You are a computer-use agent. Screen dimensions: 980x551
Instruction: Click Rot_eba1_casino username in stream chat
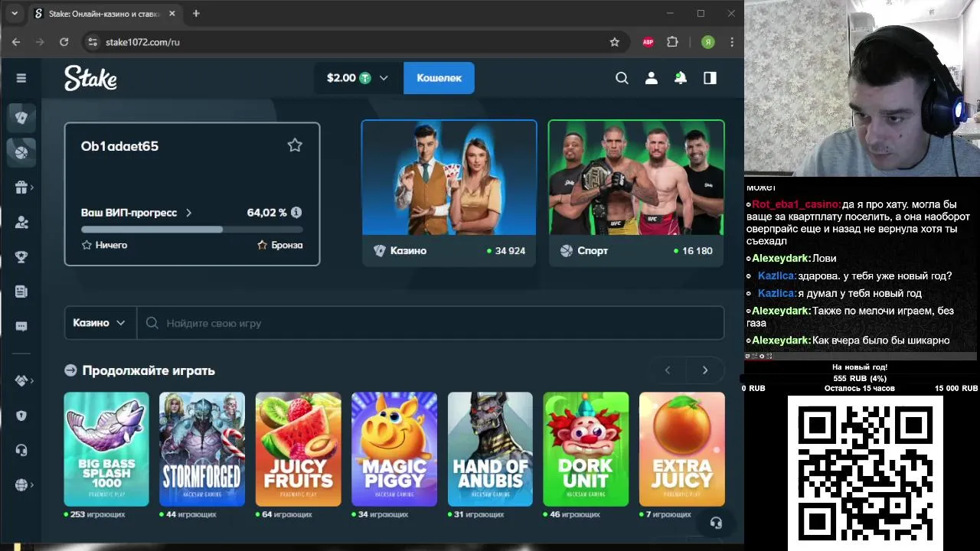tap(795, 204)
